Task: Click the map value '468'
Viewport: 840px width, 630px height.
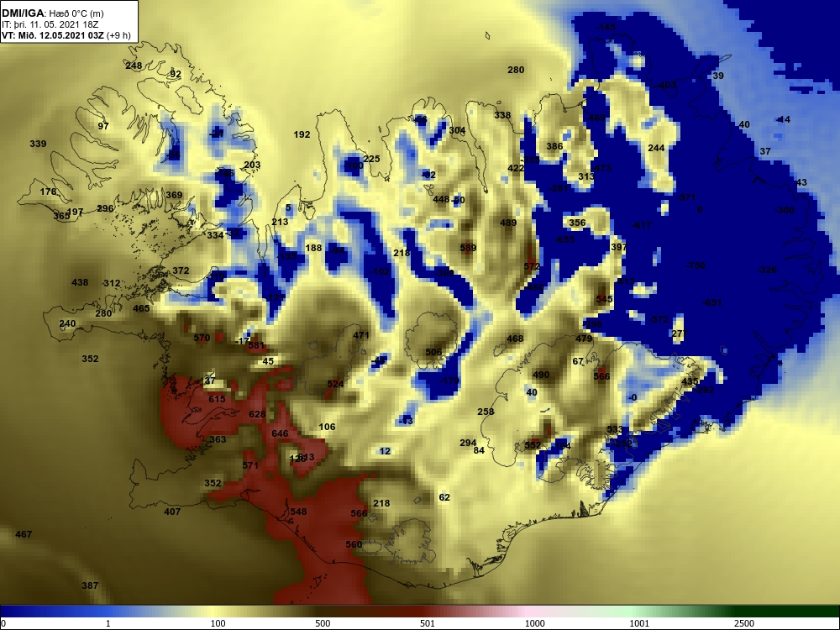Action: [515, 339]
